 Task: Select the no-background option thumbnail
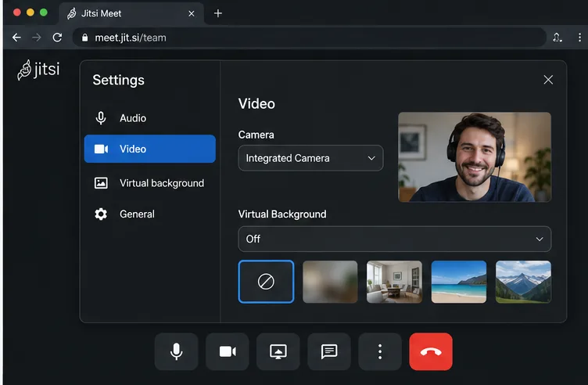tap(266, 282)
